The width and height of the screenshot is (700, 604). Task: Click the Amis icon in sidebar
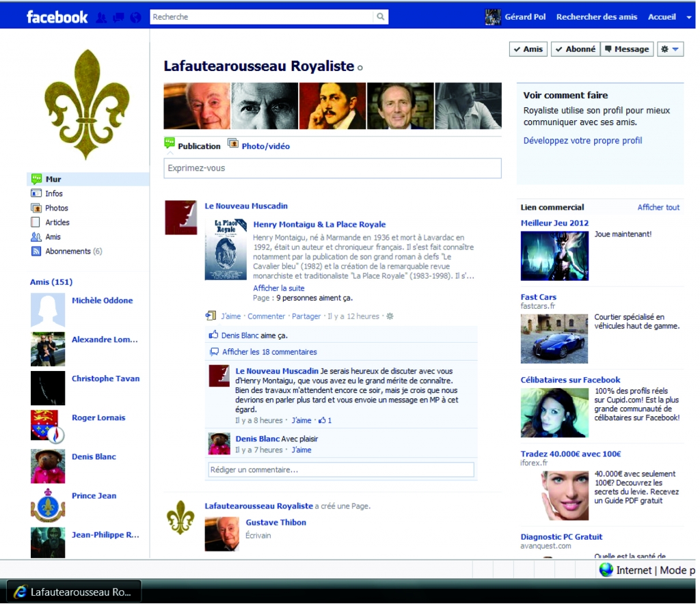point(36,237)
